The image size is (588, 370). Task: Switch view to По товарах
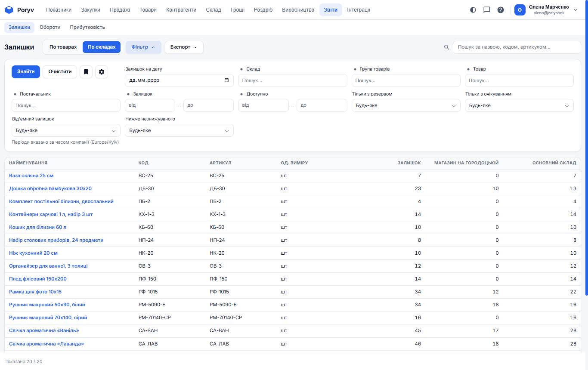[x=63, y=47]
